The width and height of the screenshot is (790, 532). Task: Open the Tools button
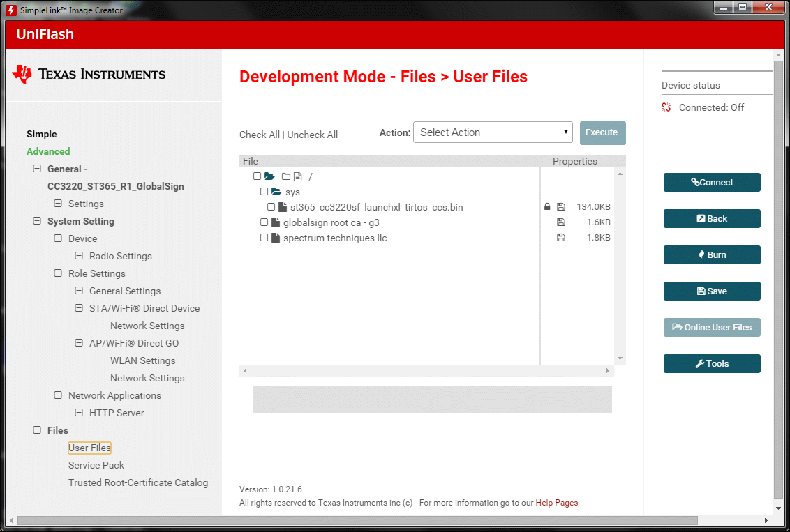coord(712,363)
